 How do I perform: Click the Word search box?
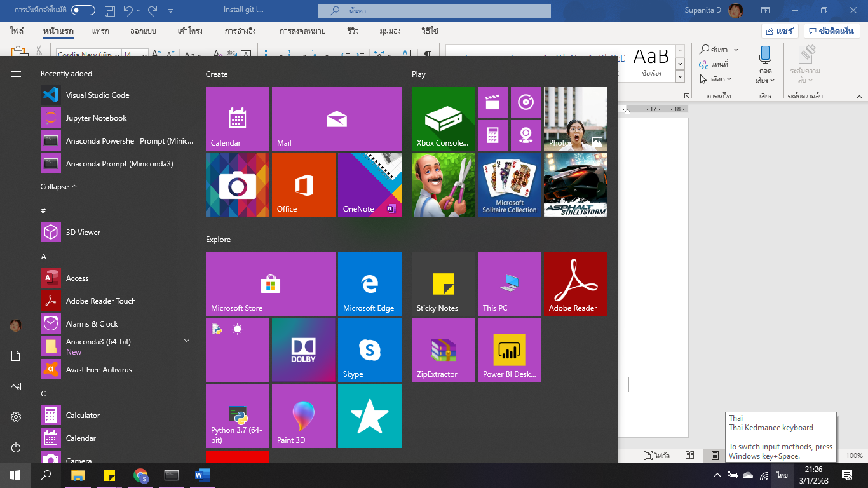435,11
